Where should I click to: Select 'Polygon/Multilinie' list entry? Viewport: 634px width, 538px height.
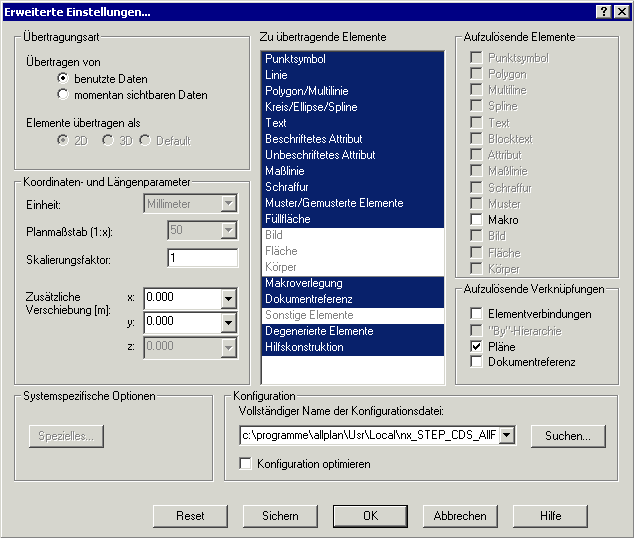(353, 91)
